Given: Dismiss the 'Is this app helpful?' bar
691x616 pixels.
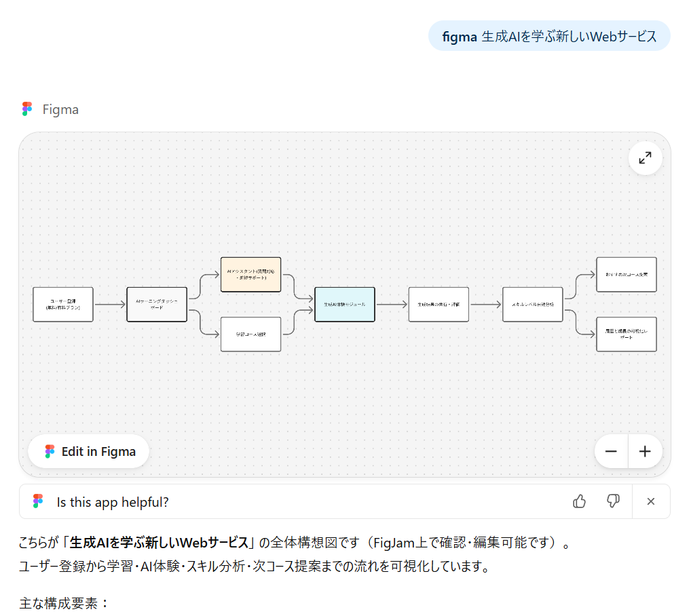Looking at the screenshot, I should click(x=650, y=501).
